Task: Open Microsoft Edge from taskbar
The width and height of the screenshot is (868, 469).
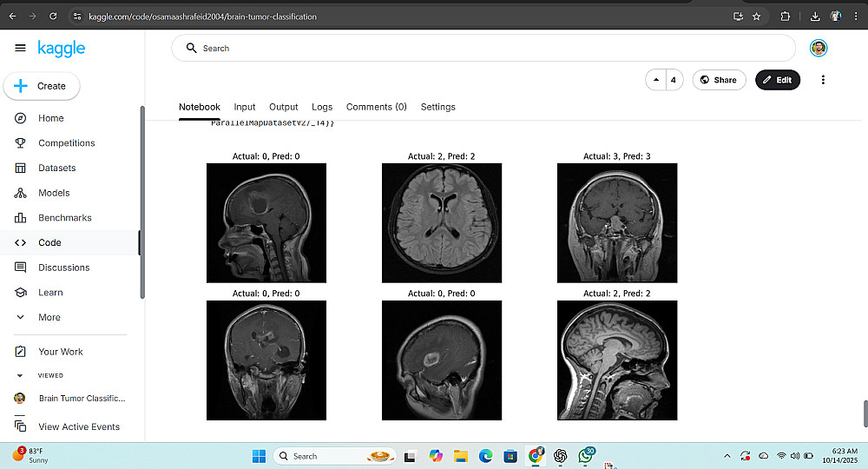Action: [x=485, y=456]
